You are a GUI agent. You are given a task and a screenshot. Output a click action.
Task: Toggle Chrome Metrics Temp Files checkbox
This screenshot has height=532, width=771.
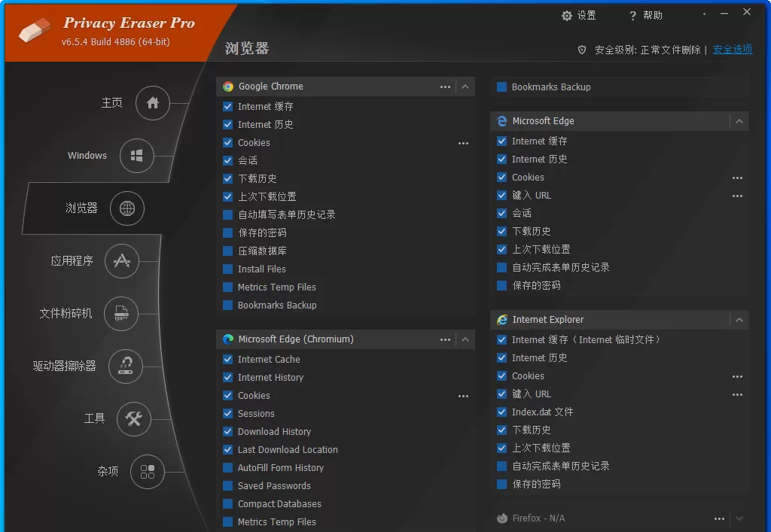(x=227, y=287)
